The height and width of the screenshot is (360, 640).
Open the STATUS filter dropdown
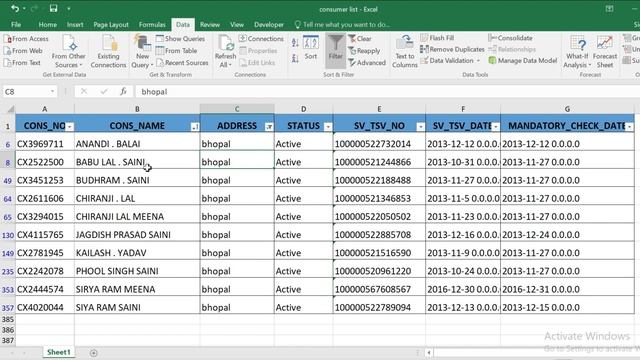coord(328,127)
